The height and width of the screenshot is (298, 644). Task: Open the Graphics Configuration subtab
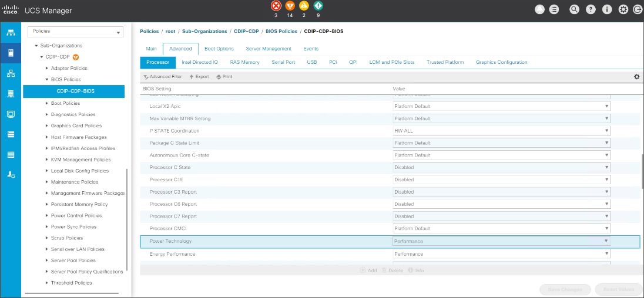(501, 62)
